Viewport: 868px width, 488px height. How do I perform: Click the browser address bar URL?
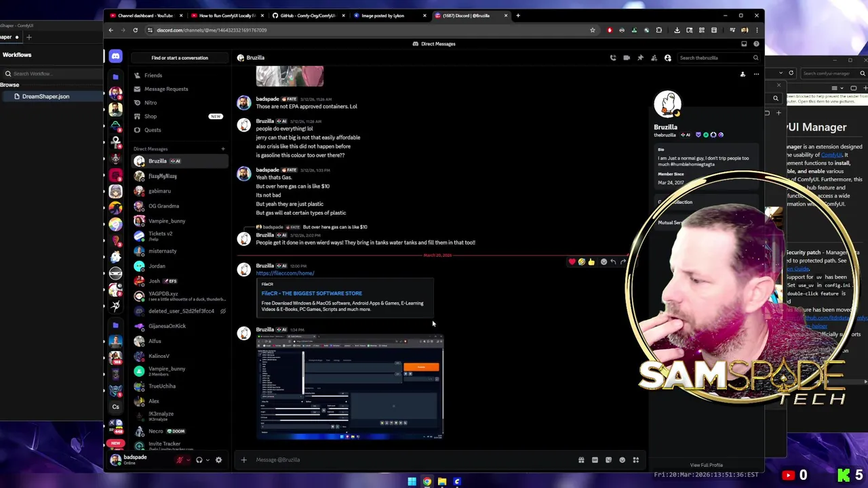pos(212,30)
